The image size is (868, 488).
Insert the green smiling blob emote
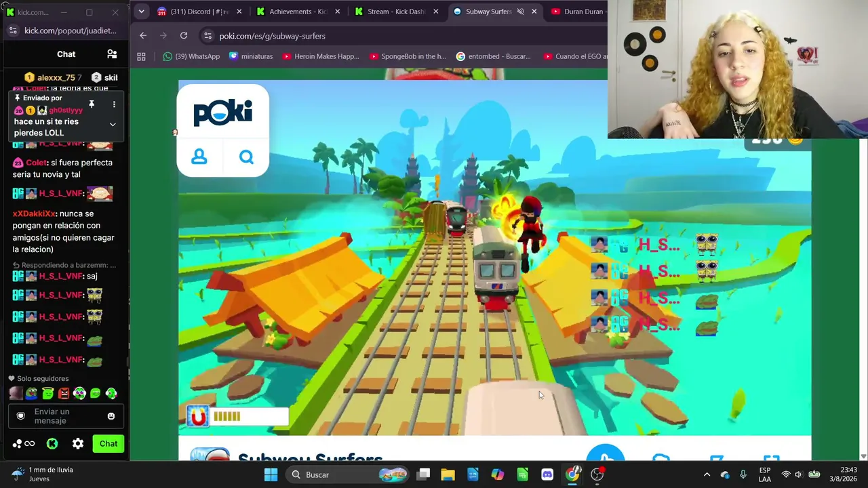click(x=95, y=393)
